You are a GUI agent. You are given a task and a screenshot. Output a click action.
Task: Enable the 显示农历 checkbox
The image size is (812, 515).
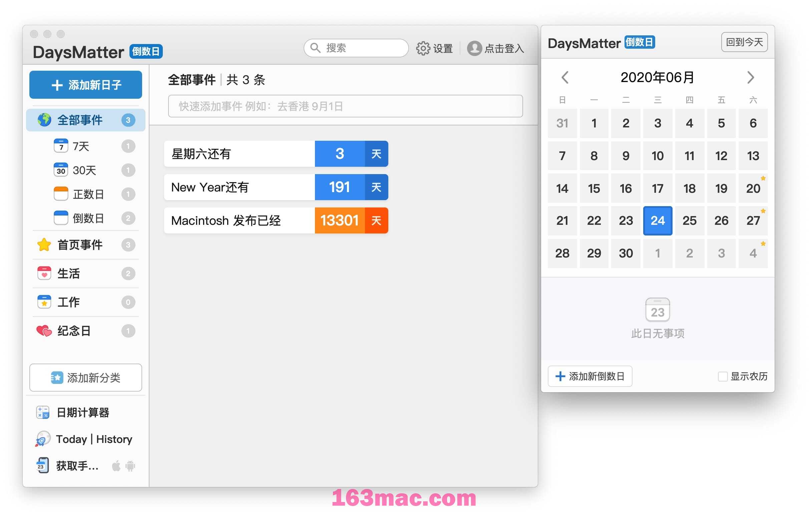click(722, 377)
